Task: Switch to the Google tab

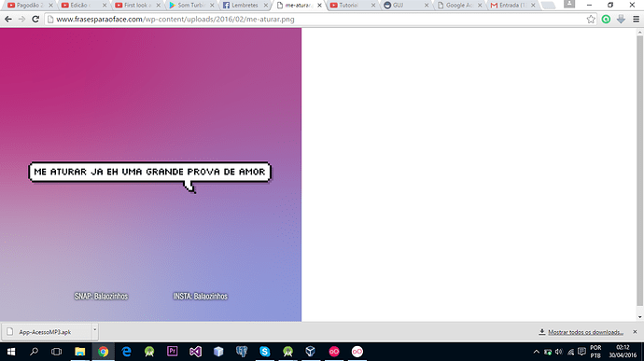Action: tap(459, 6)
